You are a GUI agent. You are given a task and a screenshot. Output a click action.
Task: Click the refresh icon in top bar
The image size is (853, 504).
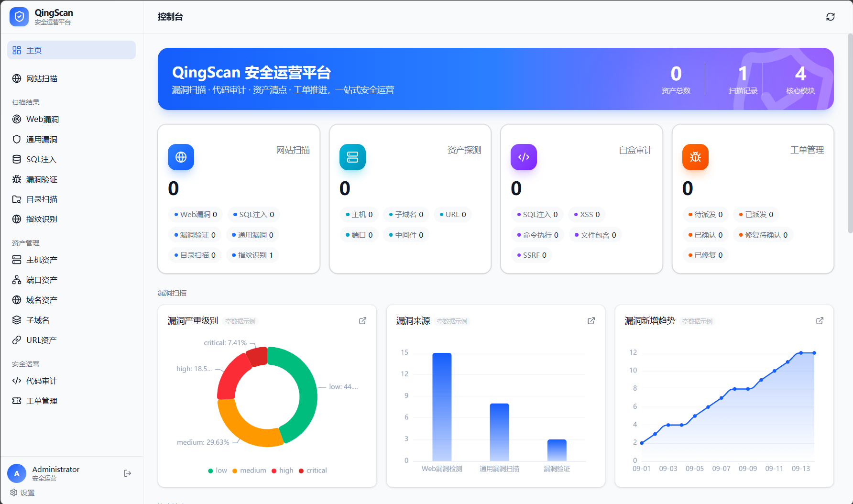click(831, 17)
